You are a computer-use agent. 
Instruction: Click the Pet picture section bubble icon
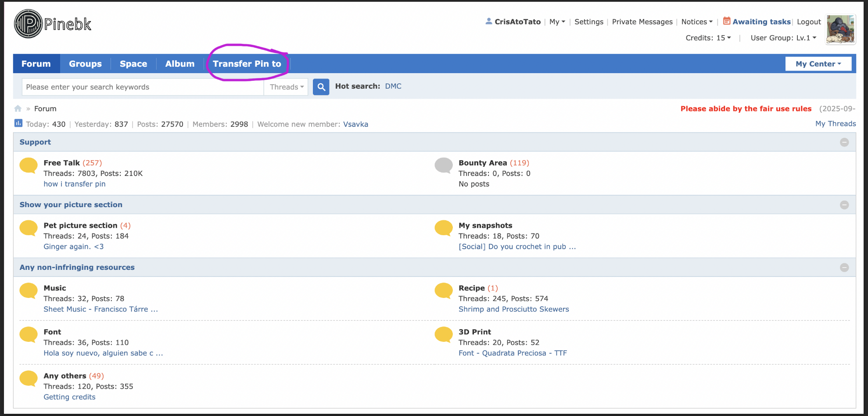click(x=29, y=228)
